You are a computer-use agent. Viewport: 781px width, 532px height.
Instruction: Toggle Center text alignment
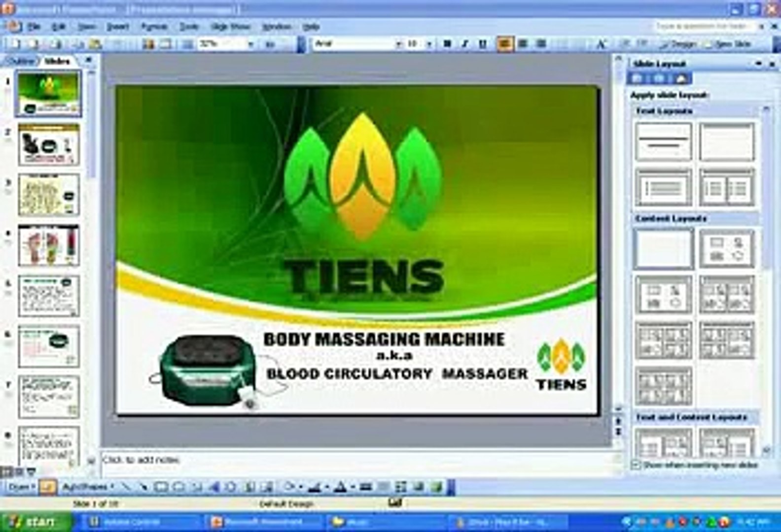pyautogui.click(x=523, y=44)
